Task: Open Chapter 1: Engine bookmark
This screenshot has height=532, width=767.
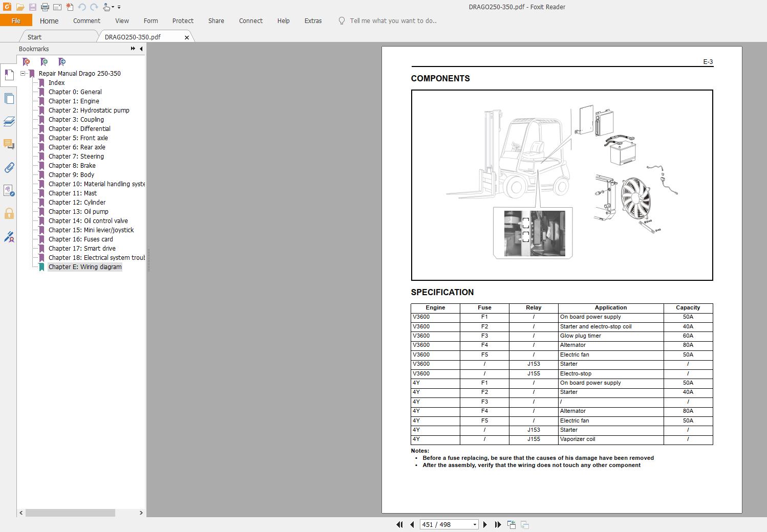Action: coord(74,101)
